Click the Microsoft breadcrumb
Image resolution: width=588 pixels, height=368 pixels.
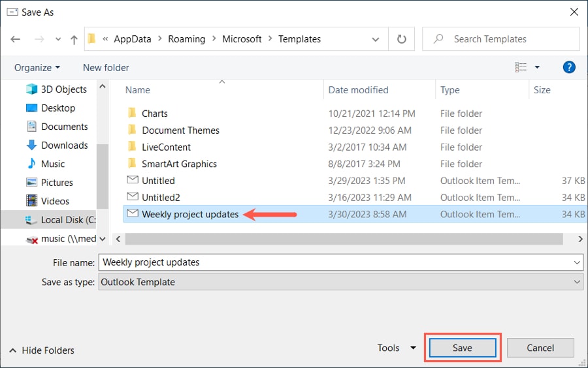[242, 39]
